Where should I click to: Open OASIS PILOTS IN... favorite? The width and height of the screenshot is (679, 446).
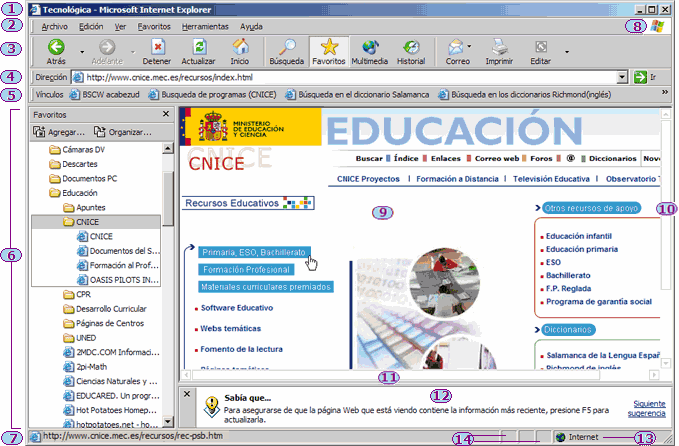click(118, 280)
